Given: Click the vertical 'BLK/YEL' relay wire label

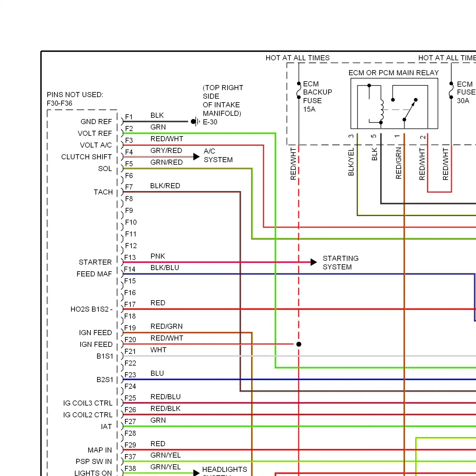Looking at the screenshot, I should (x=351, y=162).
